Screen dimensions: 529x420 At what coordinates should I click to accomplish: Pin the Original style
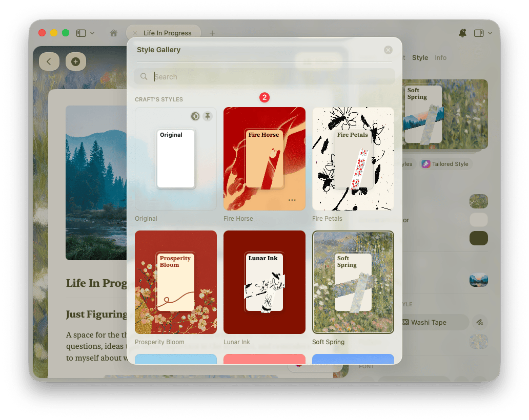[208, 116]
